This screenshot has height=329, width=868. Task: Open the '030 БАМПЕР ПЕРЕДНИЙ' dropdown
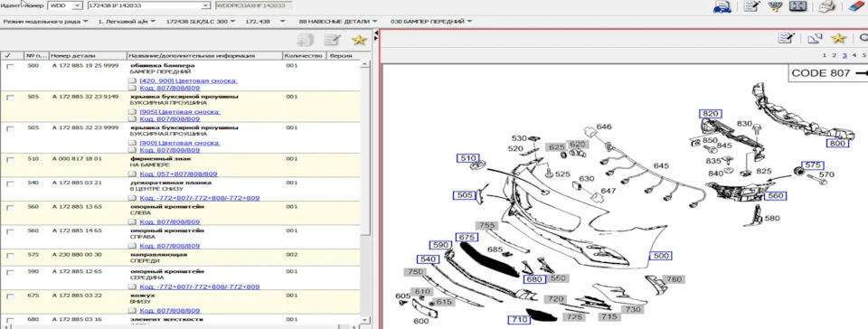coord(431,21)
